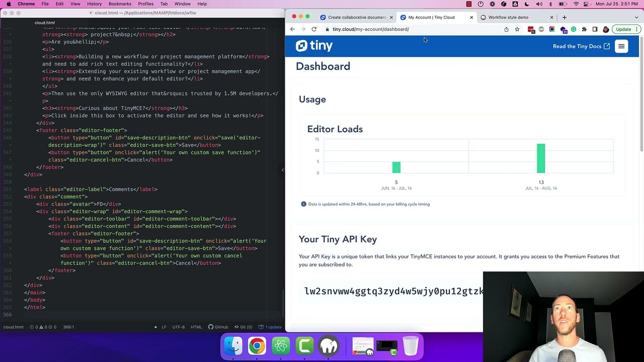Click cursor position 366:1 in status bar
The width and height of the screenshot is (644, 362).
(68, 327)
